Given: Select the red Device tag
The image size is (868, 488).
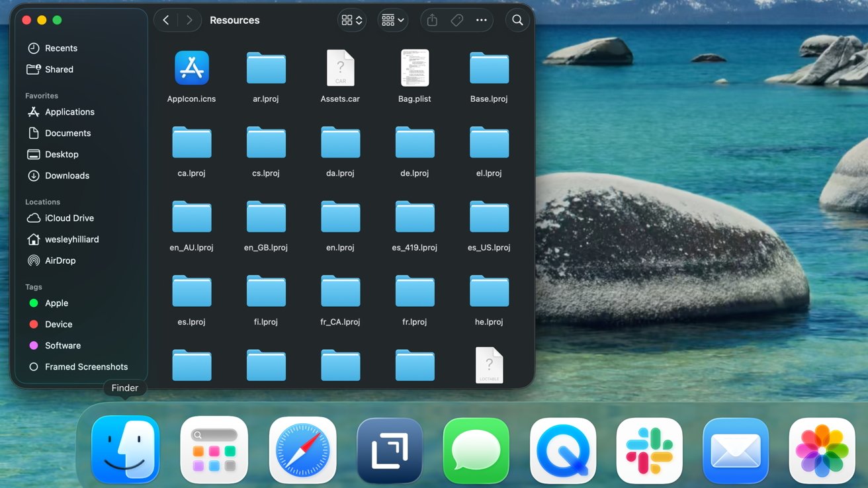Looking at the screenshot, I should [58, 324].
